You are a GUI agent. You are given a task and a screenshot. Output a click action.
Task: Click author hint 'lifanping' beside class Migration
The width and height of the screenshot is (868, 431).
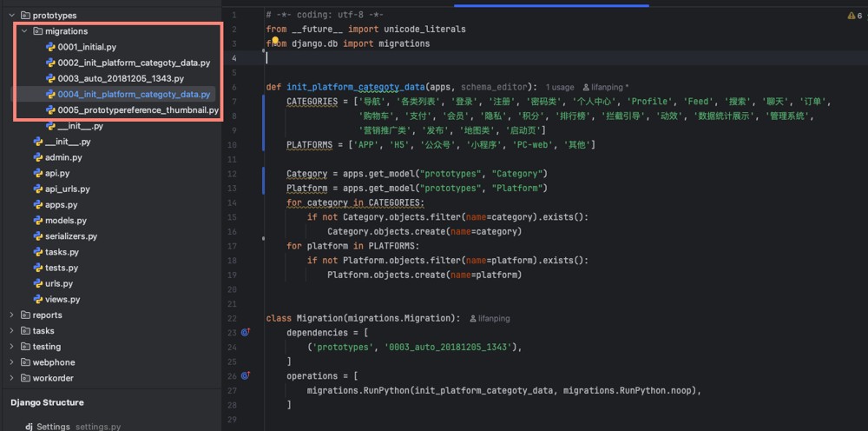click(x=490, y=319)
